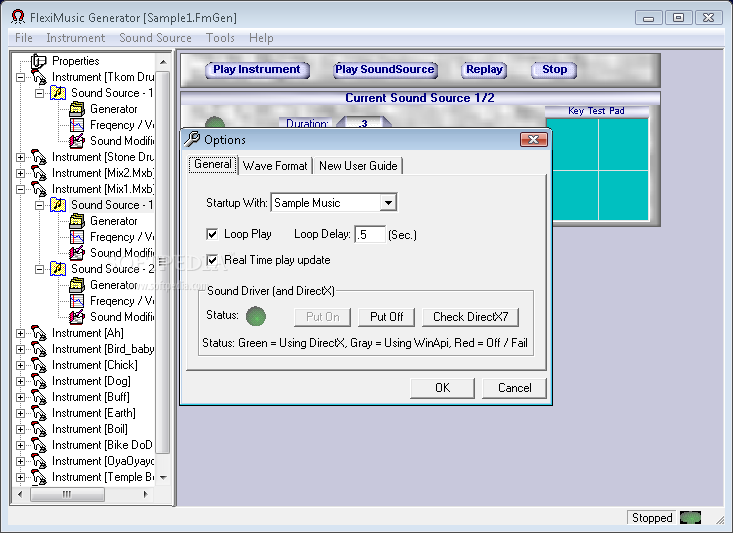Expand the Stone Drum instrument node

tap(20, 157)
